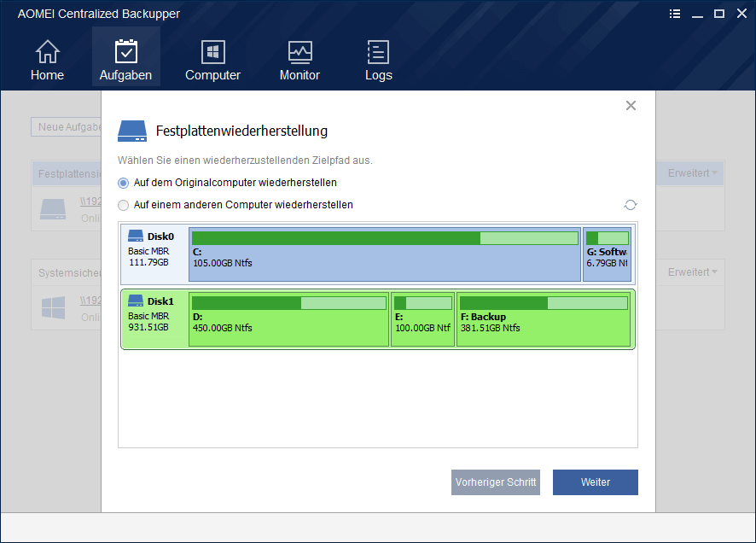756x543 pixels.
Task: Click the C: 105.00GB Ntfs partition
Action: point(385,254)
